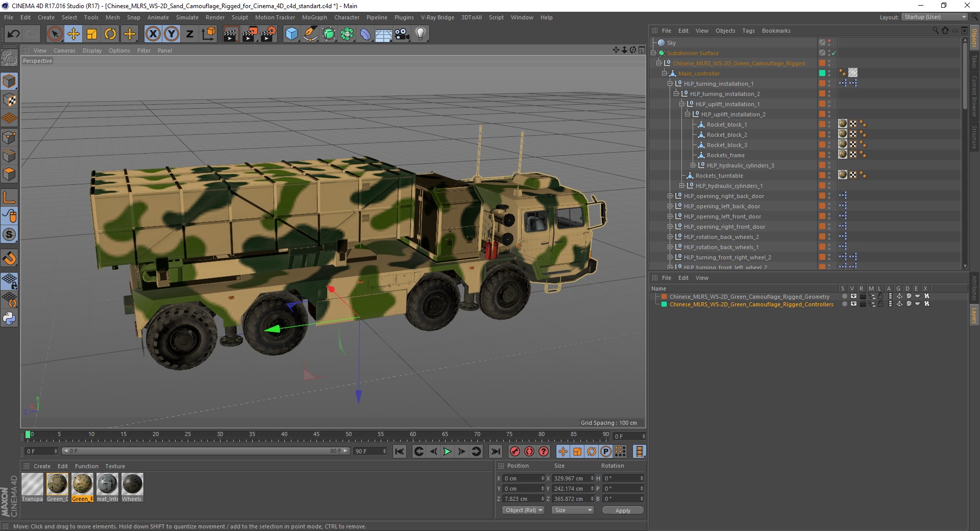
Task: Collapse the Subdivision Surface object
Action: click(653, 53)
